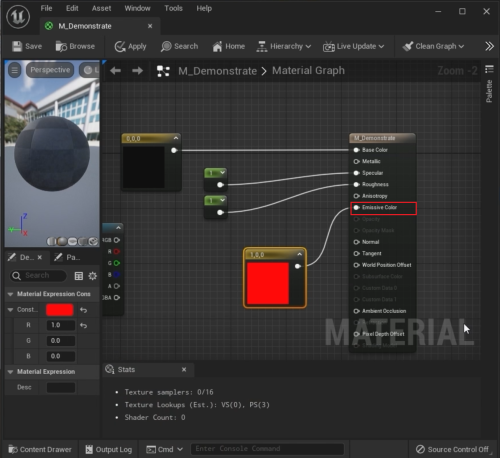Reset the Constant color to default arrow

click(x=83, y=310)
